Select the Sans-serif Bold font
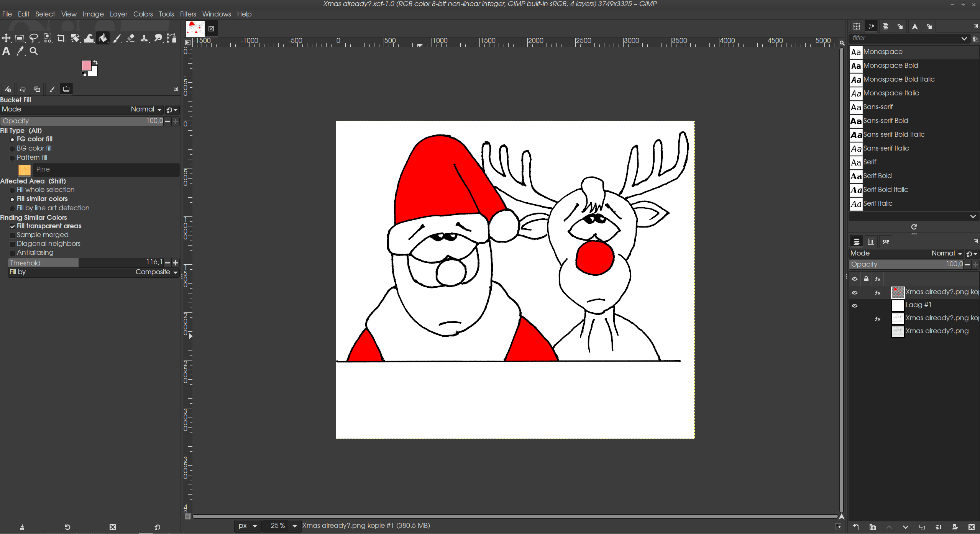Viewport: 980px width, 534px height. point(885,121)
